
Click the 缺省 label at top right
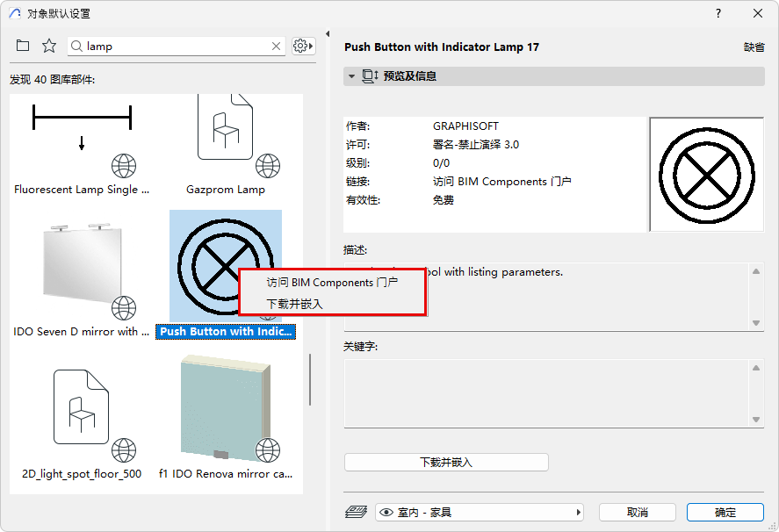click(x=754, y=47)
